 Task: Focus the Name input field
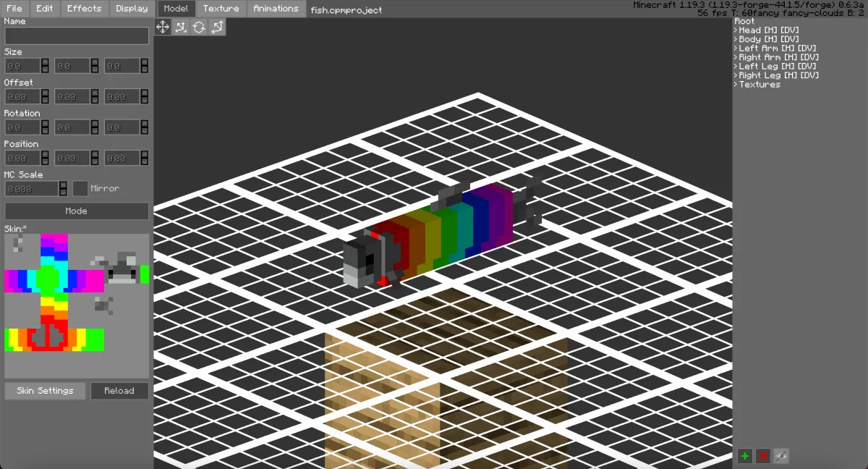[x=77, y=35]
